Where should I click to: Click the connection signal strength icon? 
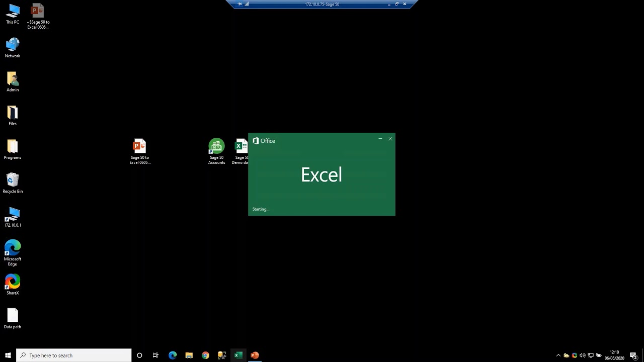click(x=247, y=4)
